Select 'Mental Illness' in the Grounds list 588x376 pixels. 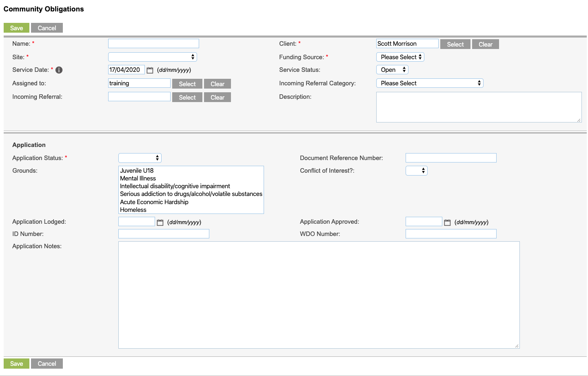point(138,178)
